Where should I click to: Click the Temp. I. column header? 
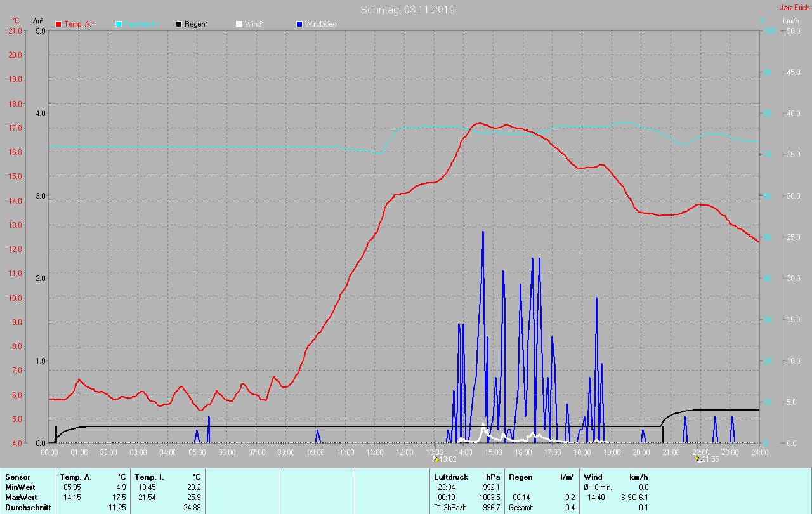149,477
